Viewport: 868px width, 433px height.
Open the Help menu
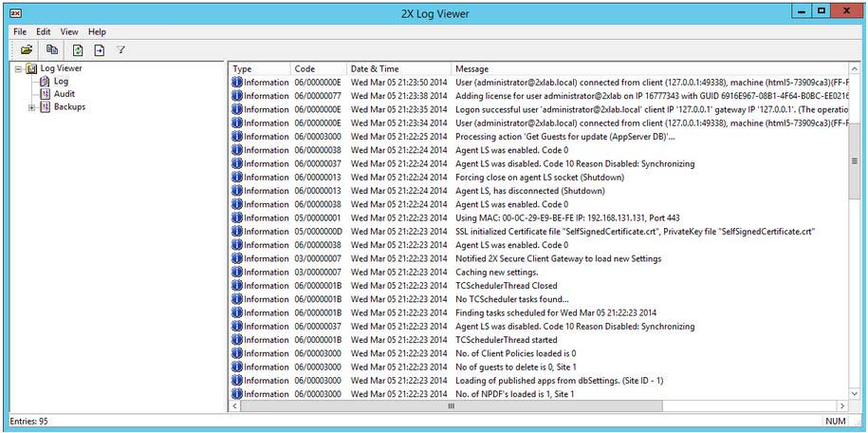(x=97, y=32)
